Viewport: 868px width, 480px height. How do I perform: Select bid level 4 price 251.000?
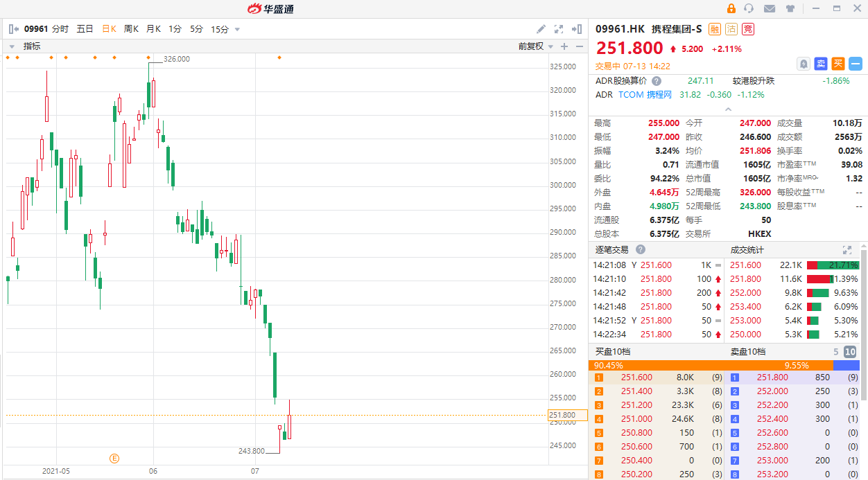coord(636,419)
